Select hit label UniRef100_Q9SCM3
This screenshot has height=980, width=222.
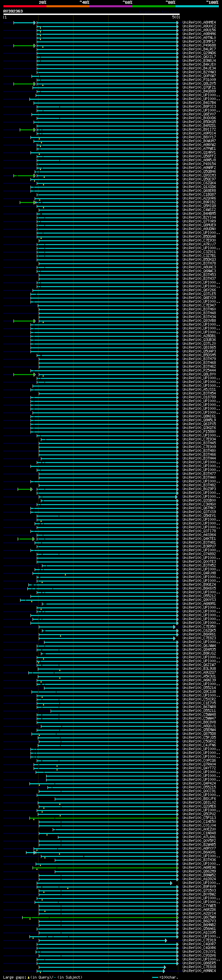[x=199, y=175]
